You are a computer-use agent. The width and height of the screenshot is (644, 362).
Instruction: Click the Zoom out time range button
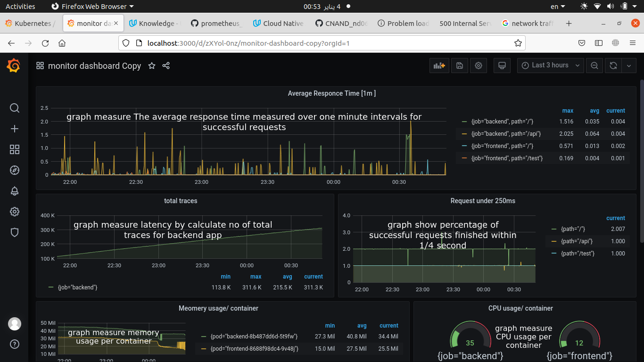(594, 66)
